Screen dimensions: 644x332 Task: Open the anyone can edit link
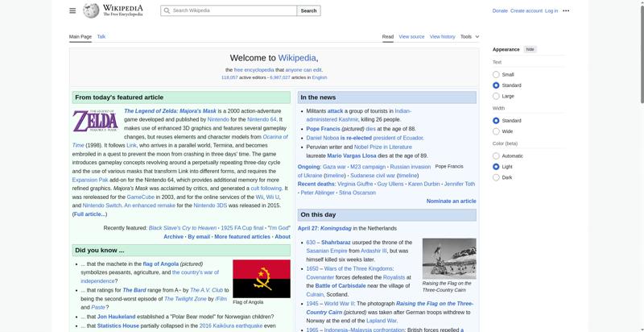[303, 70]
